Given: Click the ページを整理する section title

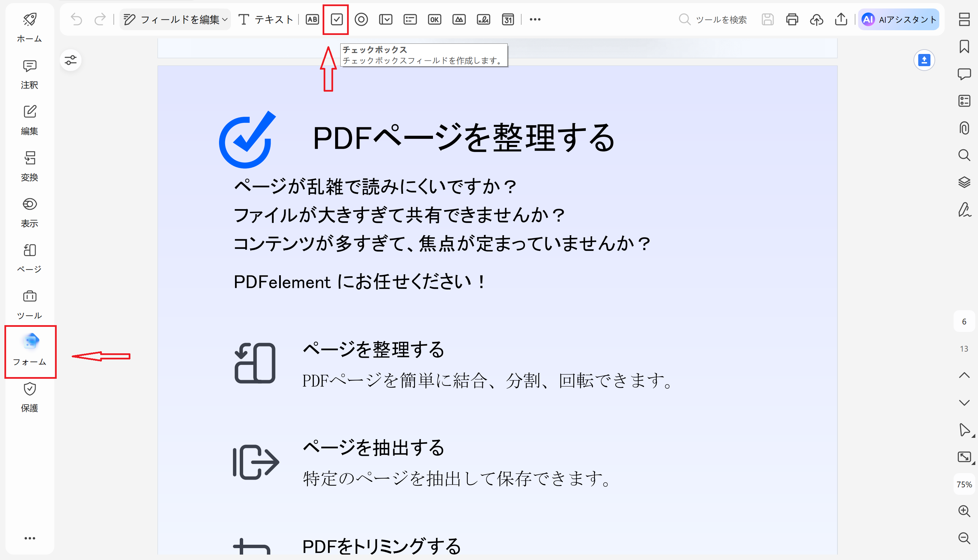Looking at the screenshot, I should pyautogui.click(x=373, y=349).
